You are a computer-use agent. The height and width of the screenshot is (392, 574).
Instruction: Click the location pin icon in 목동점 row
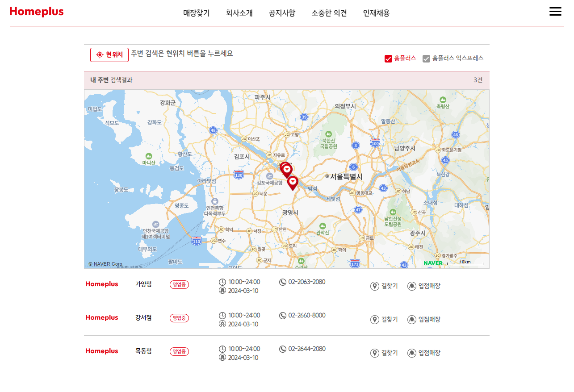coord(375,353)
